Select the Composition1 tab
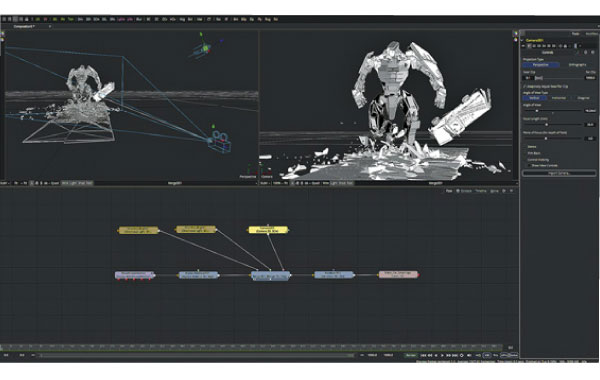This screenshot has height=380, width=600. click(24, 26)
